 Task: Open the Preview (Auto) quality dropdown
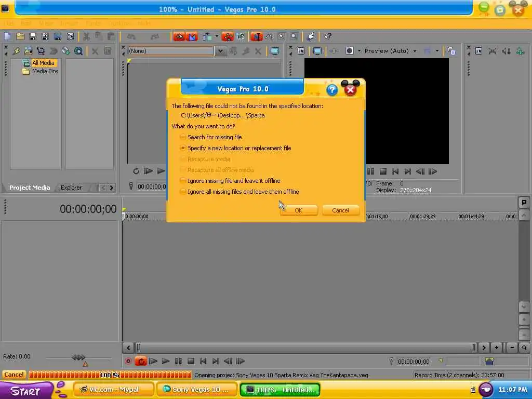415,51
